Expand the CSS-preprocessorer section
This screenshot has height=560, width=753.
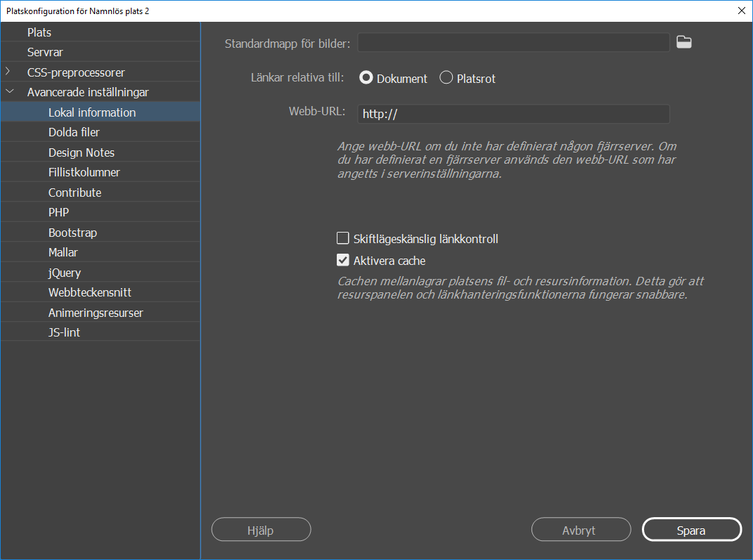coord(9,71)
